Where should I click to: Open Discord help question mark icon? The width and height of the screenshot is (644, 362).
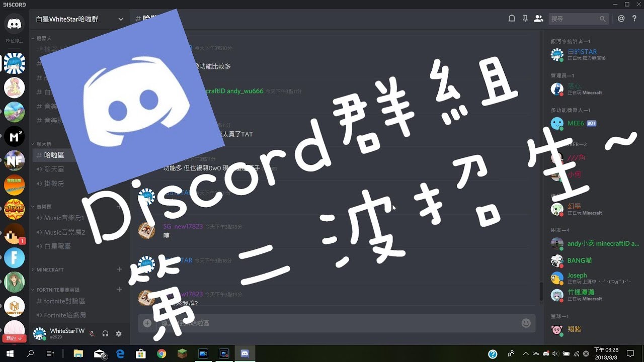click(x=634, y=19)
